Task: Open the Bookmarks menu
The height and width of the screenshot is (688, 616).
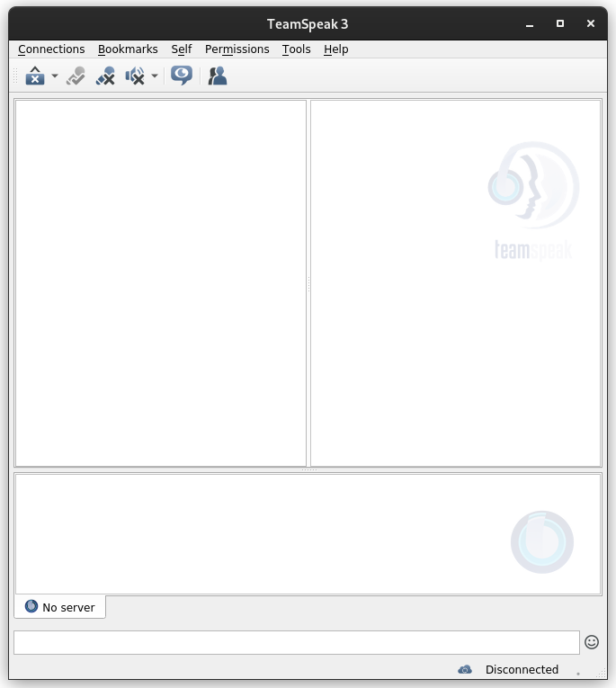Action: 128,49
